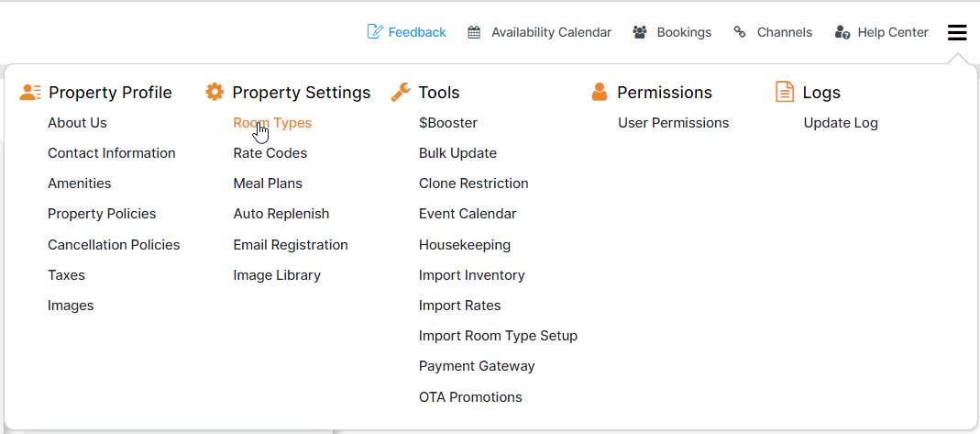Go to User Permissions
980x434 pixels.
[673, 123]
